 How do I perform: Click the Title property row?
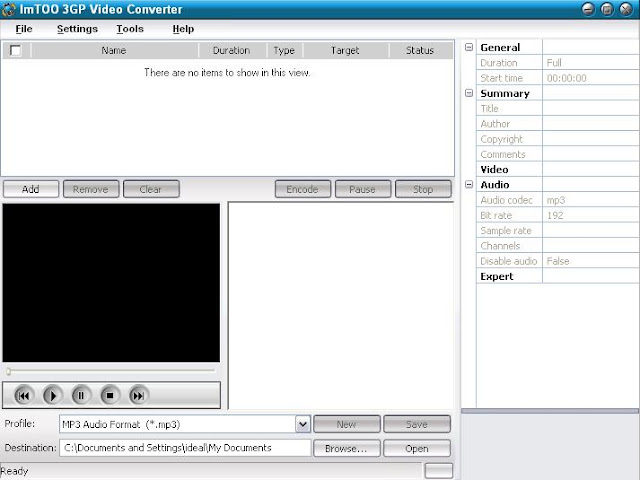pos(557,109)
